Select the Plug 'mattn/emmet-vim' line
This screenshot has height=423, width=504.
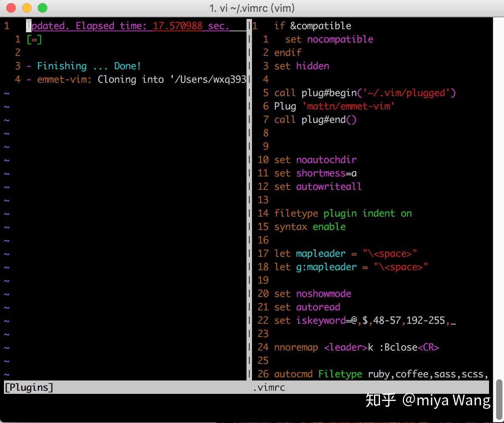[x=335, y=106]
